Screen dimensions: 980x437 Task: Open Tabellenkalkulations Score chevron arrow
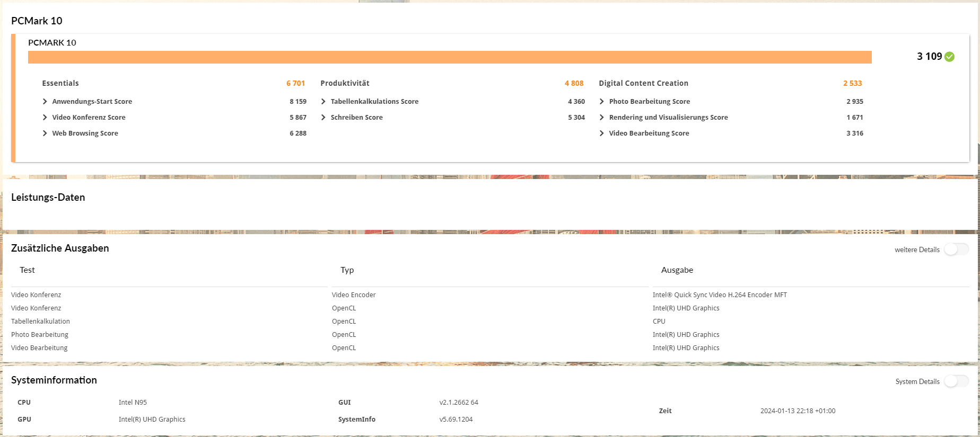[x=323, y=102]
